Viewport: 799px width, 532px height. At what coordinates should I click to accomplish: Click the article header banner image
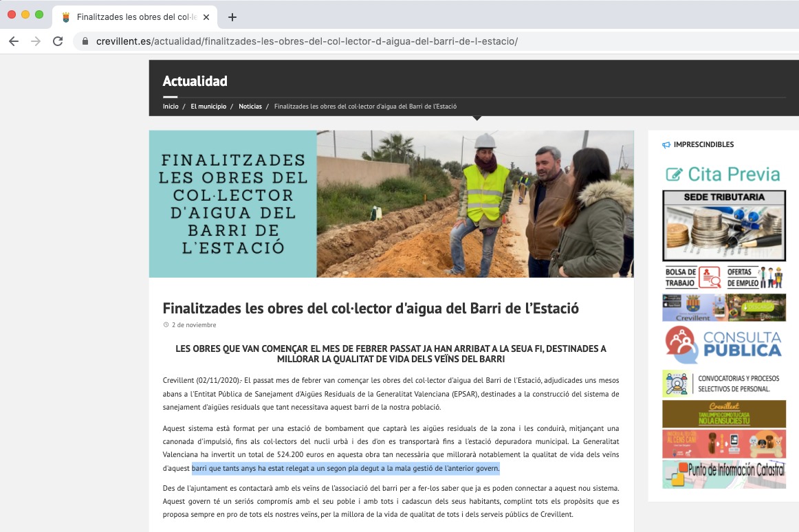[x=391, y=204]
